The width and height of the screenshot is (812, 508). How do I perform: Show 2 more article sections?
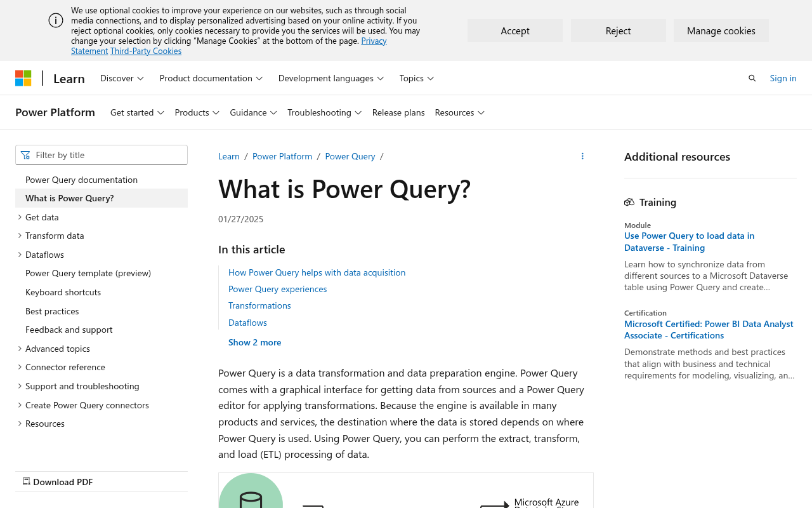coord(254,342)
